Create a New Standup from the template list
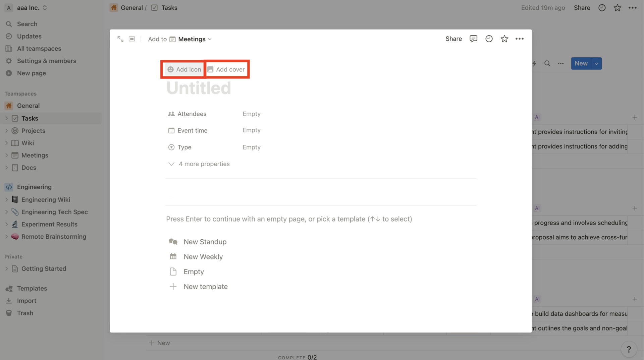 [205, 241]
